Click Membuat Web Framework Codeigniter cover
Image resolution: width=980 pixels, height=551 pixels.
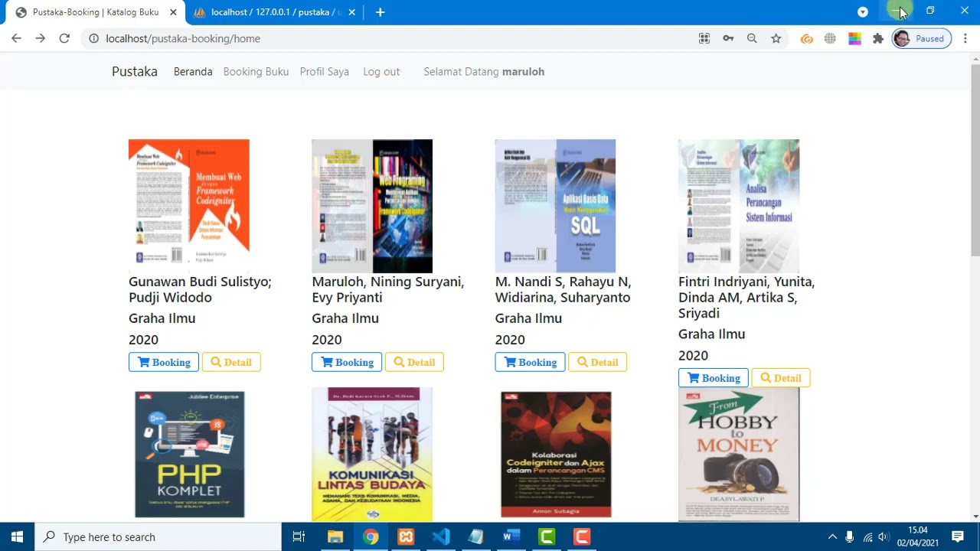point(189,206)
